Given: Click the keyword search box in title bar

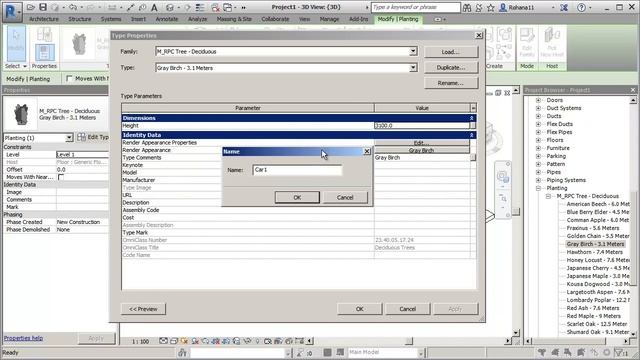Looking at the screenshot, I should pos(416,7).
